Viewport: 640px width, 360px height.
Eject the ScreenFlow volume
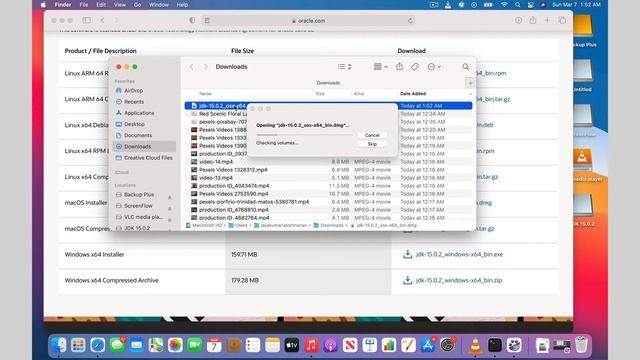point(170,209)
